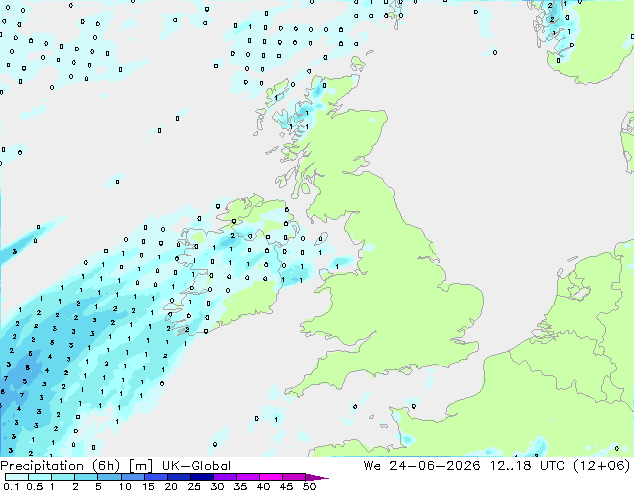
Task: Click the 35–40 mm magenta legend swatch
Action: click(x=248, y=477)
